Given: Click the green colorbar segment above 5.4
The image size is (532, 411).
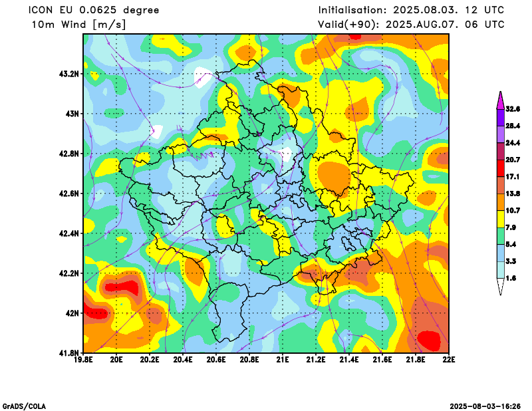Looking at the screenshot, I should [501, 236].
